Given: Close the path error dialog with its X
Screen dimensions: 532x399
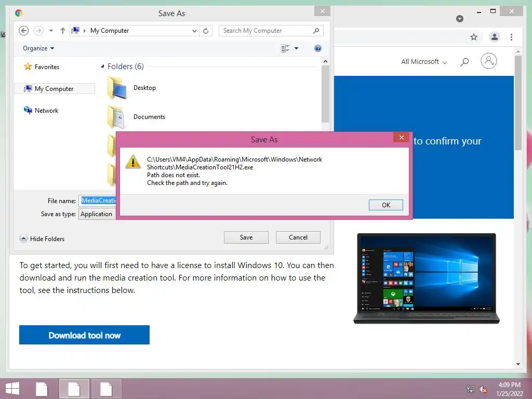Looking at the screenshot, I should [x=402, y=137].
